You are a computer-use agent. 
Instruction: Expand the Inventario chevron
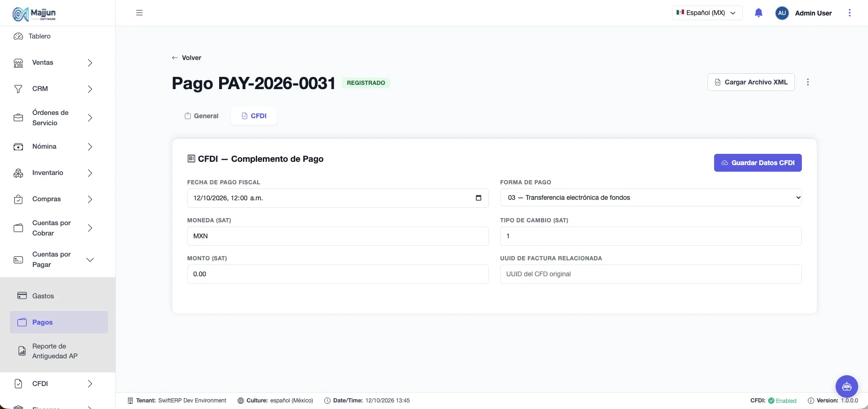coord(90,173)
